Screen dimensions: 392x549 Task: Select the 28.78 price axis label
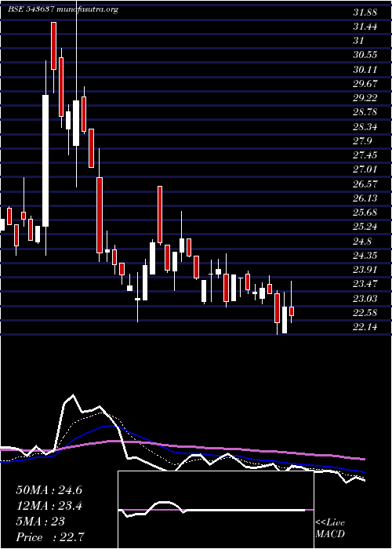coord(365,112)
